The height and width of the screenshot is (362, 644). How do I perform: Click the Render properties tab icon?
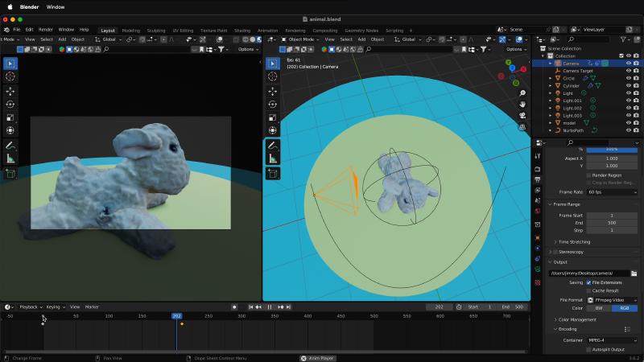click(x=538, y=169)
